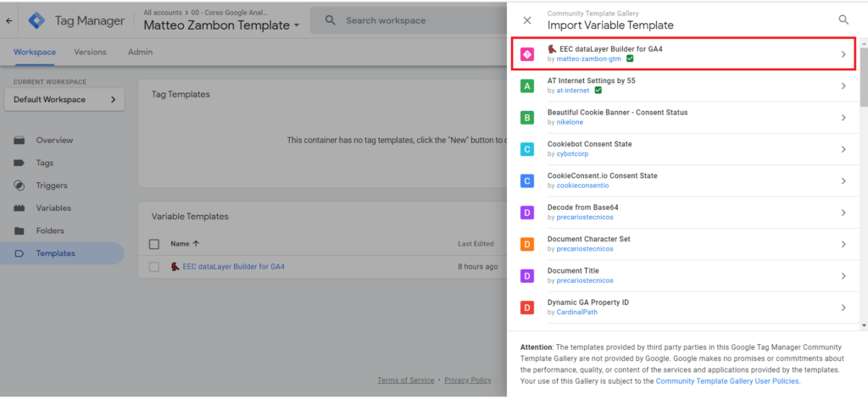Screen dimensions: 868x399
Task: Open Variables in the sidebar
Action: pos(53,208)
